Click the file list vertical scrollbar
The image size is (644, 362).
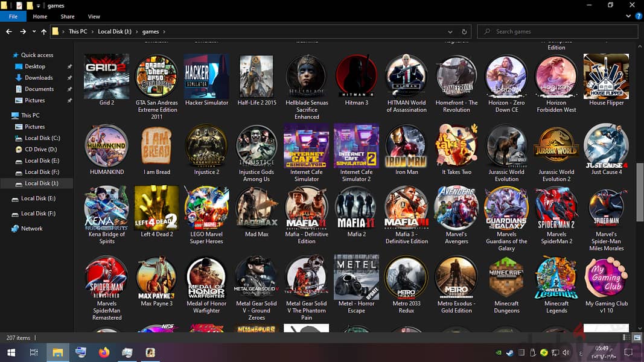(x=640, y=192)
